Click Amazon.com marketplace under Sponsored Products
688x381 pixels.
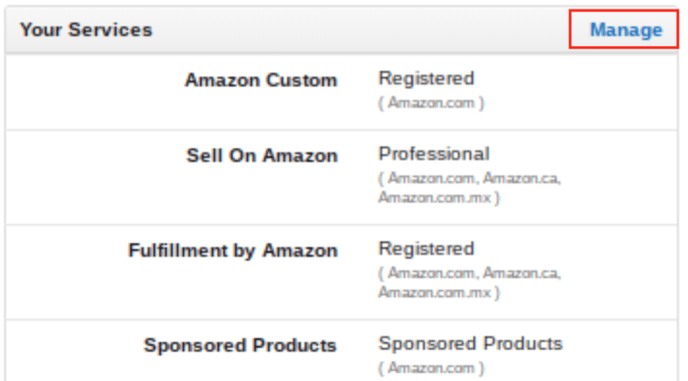[x=431, y=368]
